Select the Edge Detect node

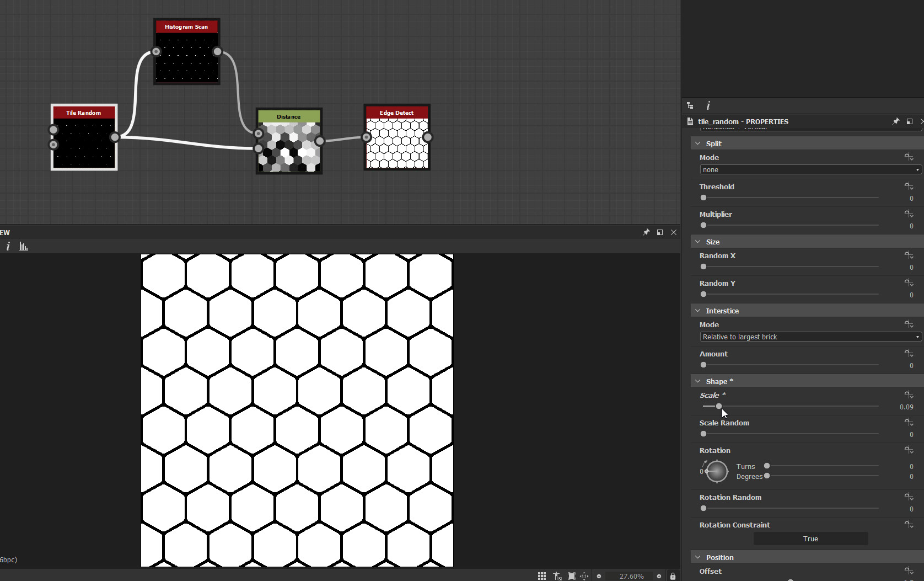(x=396, y=137)
